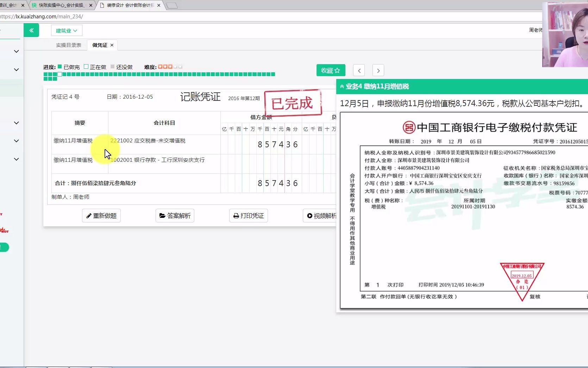Expand the fourth sidebar chevron
Screen dimensions: 588x368
pyautogui.click(x=16, y=141)
